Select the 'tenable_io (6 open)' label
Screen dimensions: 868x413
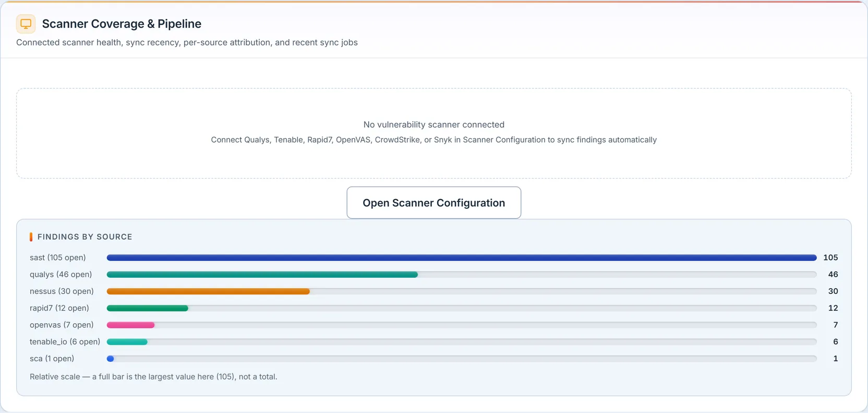click(x=65, y=341)
